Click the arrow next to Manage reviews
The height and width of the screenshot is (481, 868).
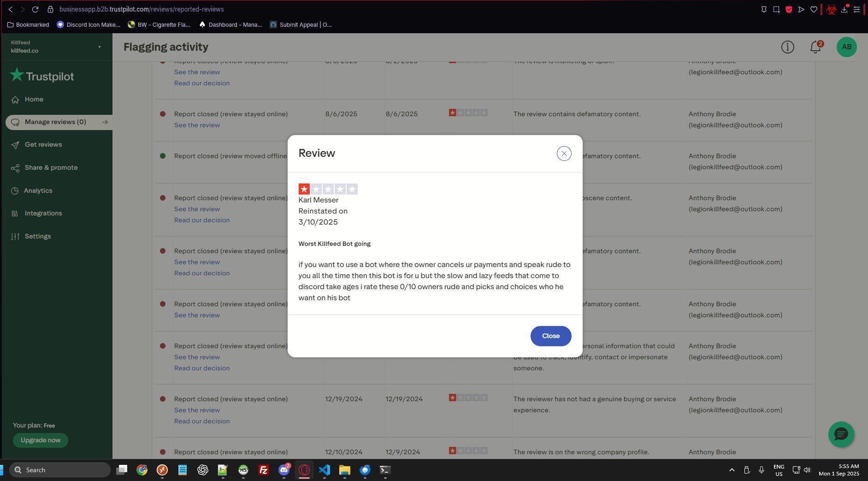(105, 122)
